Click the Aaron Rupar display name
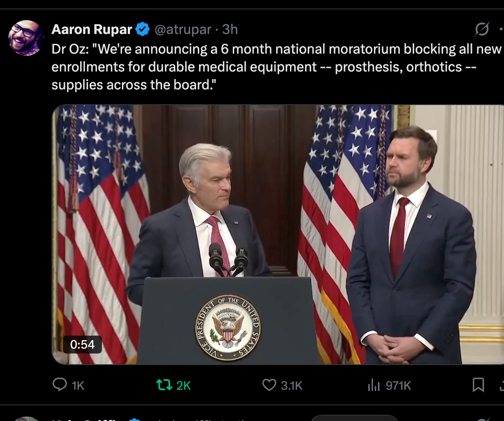Screen dimensions: 504x421 [92, 29]
